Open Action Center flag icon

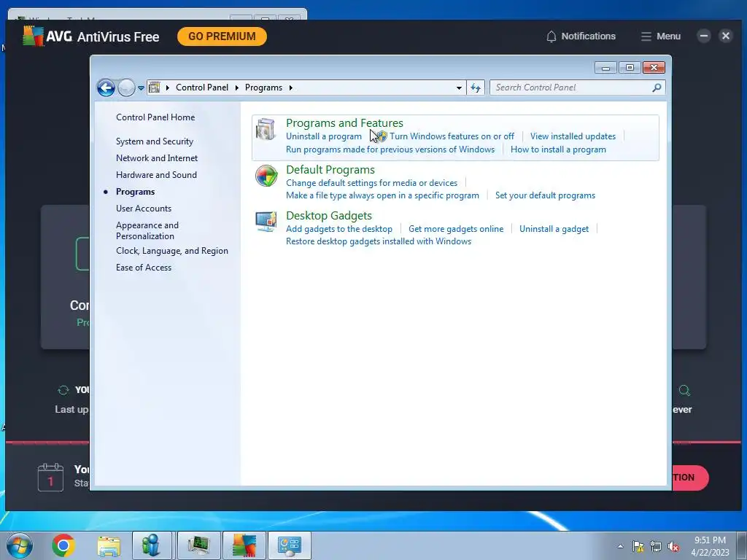click(x=638, y=546)
